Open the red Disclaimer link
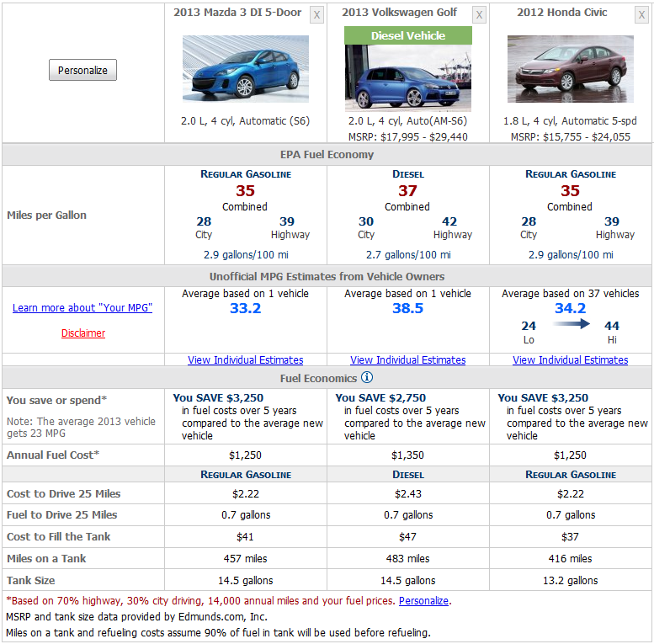The image size is (654, 644). tap(83, 333)
